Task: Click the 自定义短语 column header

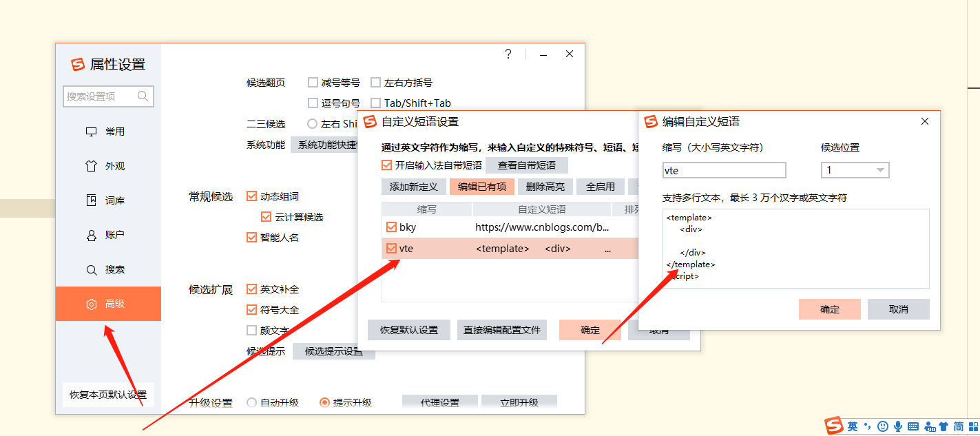Action: pyautogui.click(x=542, y=209)
